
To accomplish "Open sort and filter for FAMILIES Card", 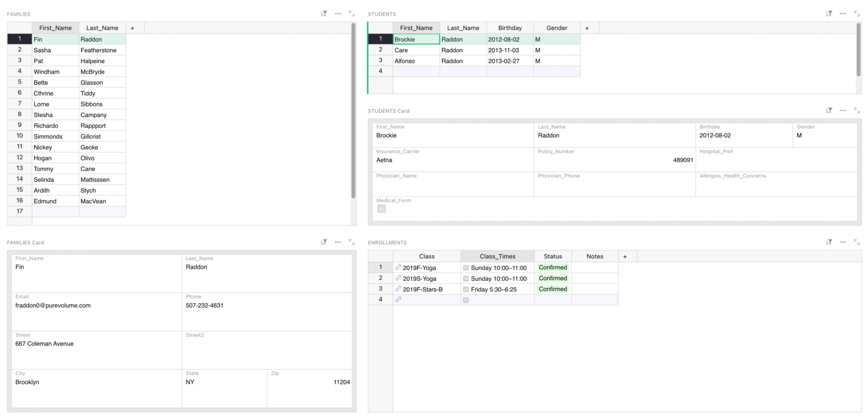I will pos(324,242).
